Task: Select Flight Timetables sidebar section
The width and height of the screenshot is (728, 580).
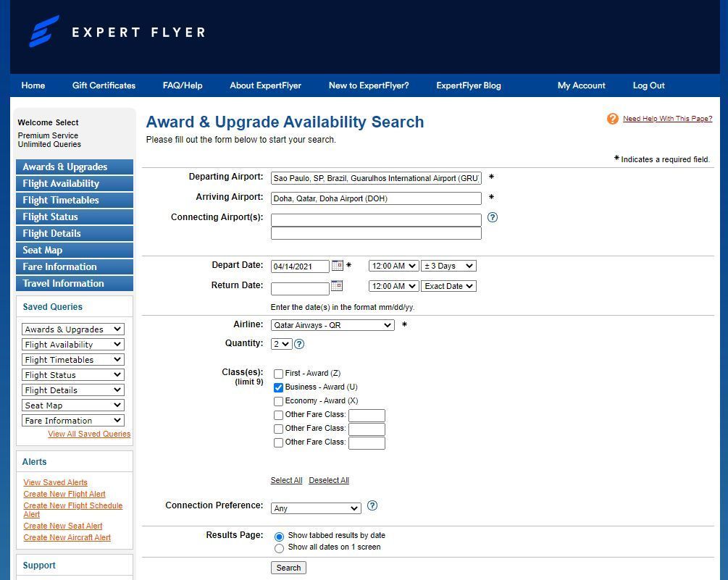Action: 75,201
